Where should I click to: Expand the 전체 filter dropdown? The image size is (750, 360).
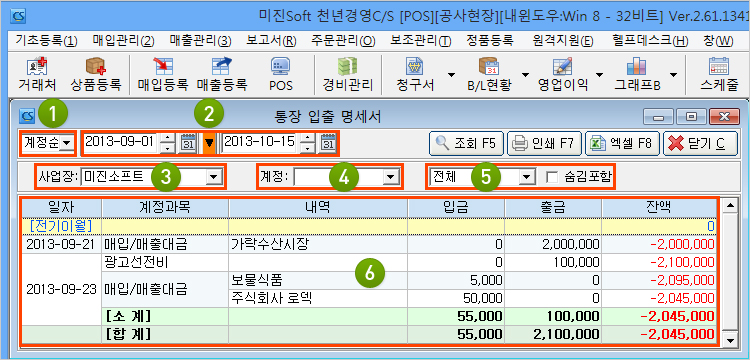coord(526,177)
